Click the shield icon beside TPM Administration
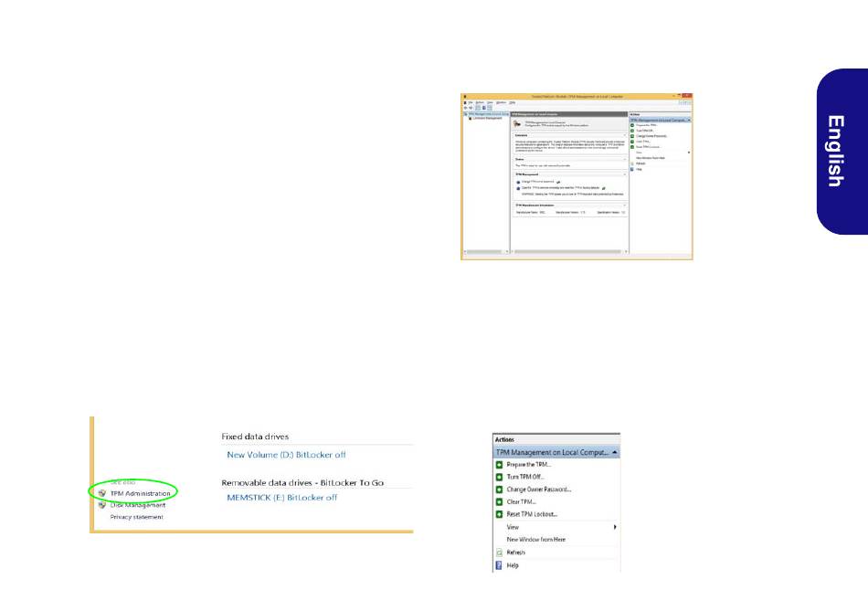868x611 pixels. (101, 493)
